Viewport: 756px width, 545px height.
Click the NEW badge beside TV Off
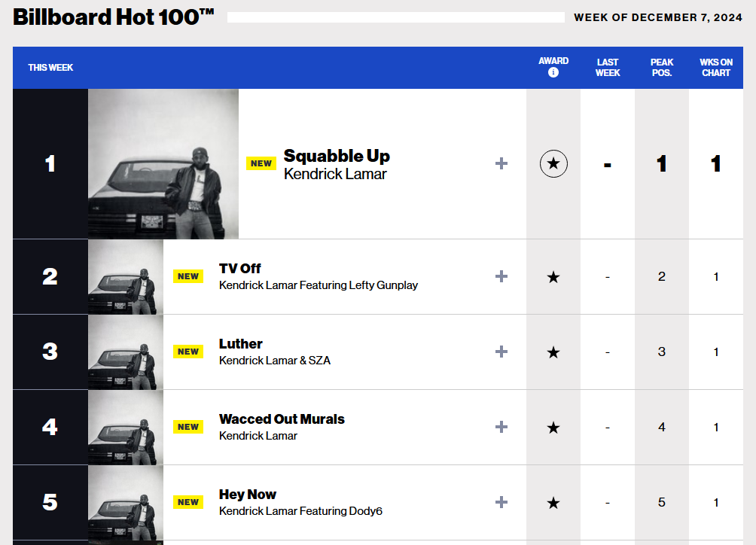[188, 276]
